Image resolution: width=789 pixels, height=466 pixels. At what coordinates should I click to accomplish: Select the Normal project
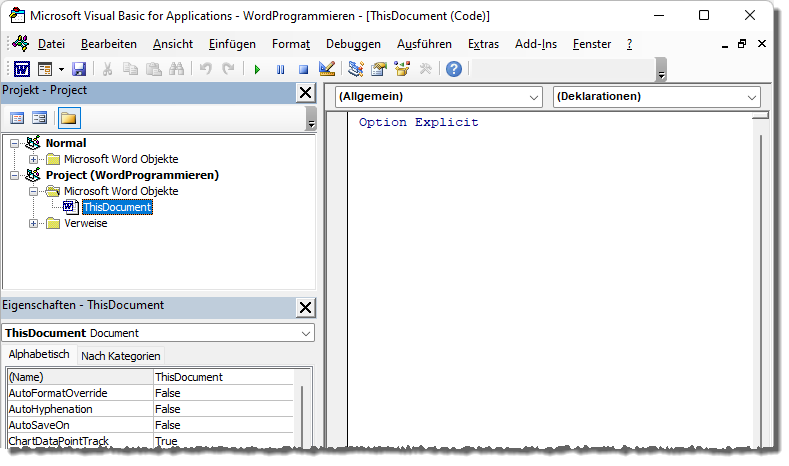pos(66,143)
